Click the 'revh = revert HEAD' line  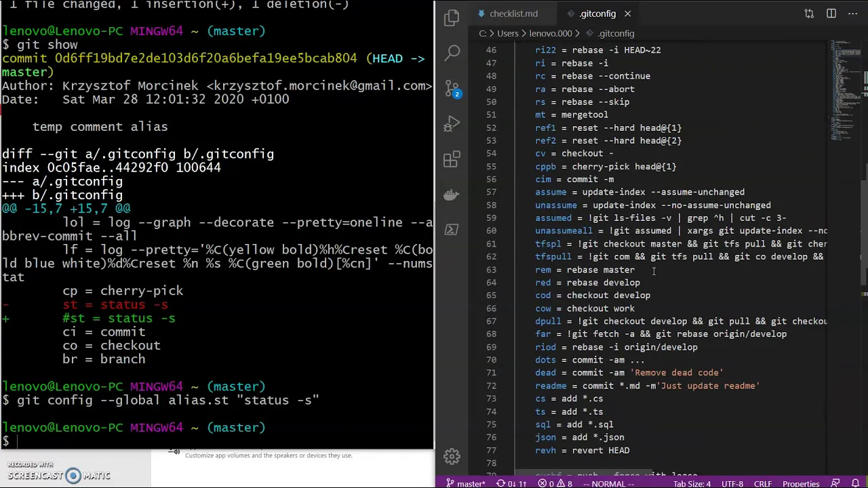point(582,450)
